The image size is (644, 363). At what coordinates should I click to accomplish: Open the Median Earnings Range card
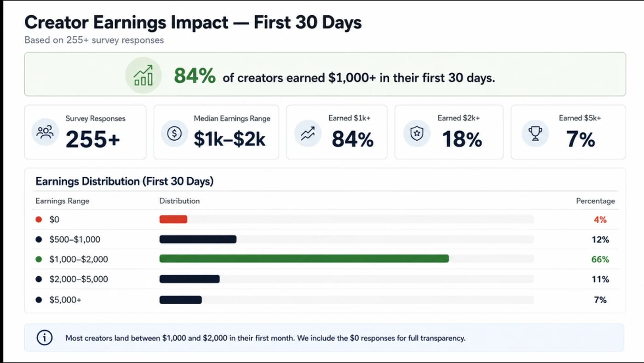[x=216, y=132]
